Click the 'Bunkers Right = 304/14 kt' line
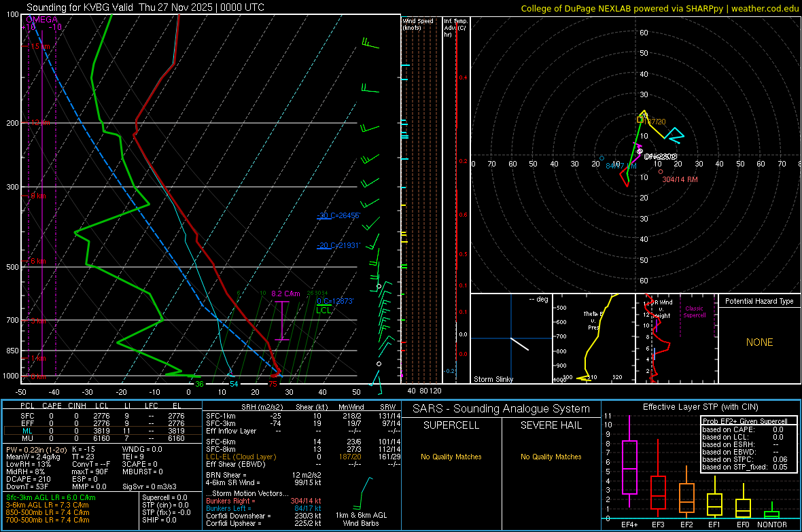The image size is (802, 532). pos(264,501)
